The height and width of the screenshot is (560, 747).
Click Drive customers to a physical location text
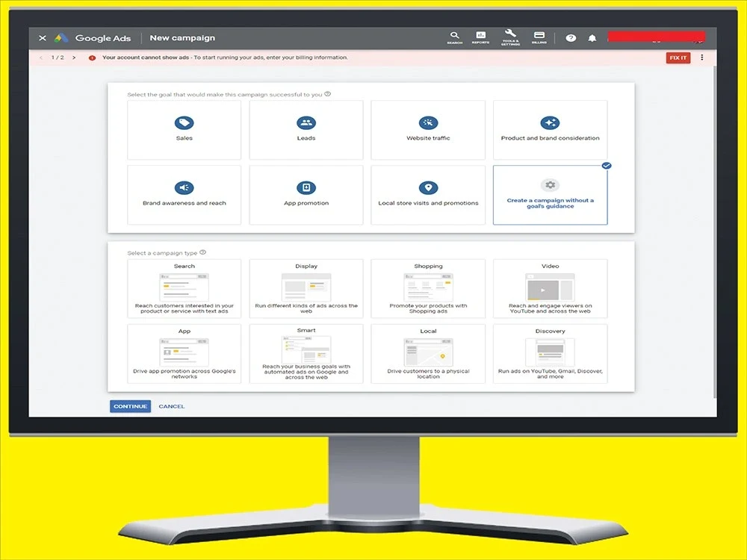[428, 374]
